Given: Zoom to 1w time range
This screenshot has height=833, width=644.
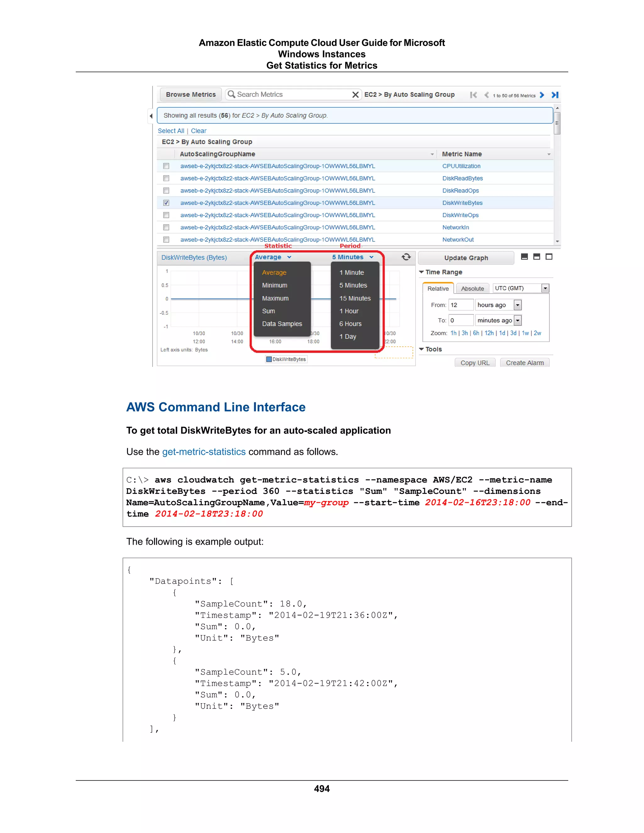Looking at the screenshot, I should (x=525, y=333).
